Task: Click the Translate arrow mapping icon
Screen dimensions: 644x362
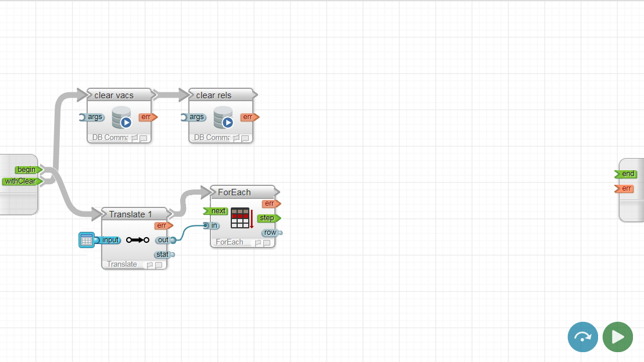Action: (x=138, y=240)
